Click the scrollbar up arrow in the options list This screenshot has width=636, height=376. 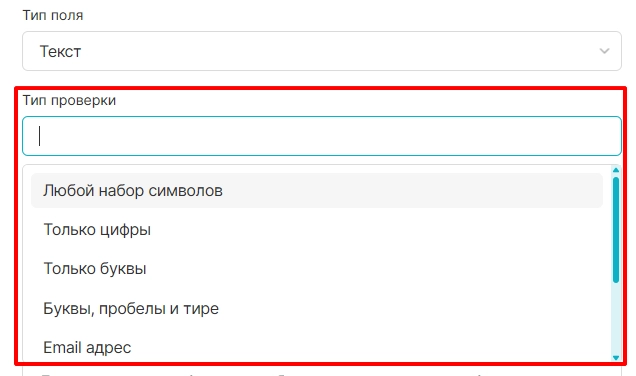click(x=616, y=170)
